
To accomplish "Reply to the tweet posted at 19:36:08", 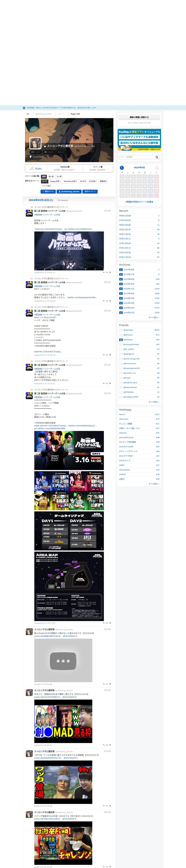I will coord(104,806).
